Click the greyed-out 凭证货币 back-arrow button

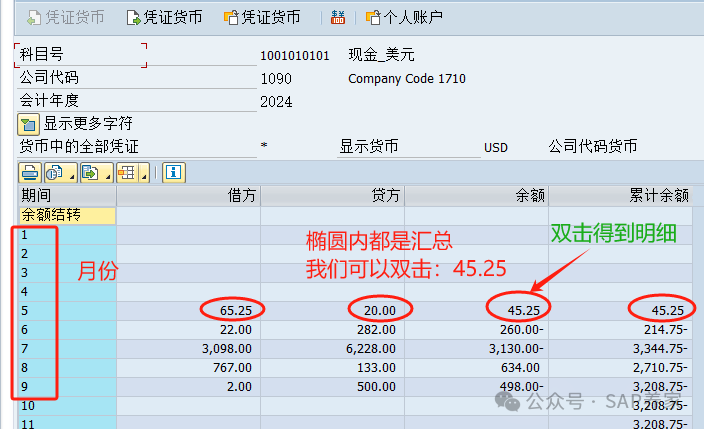pyautogui.click(x=66, y=18)
